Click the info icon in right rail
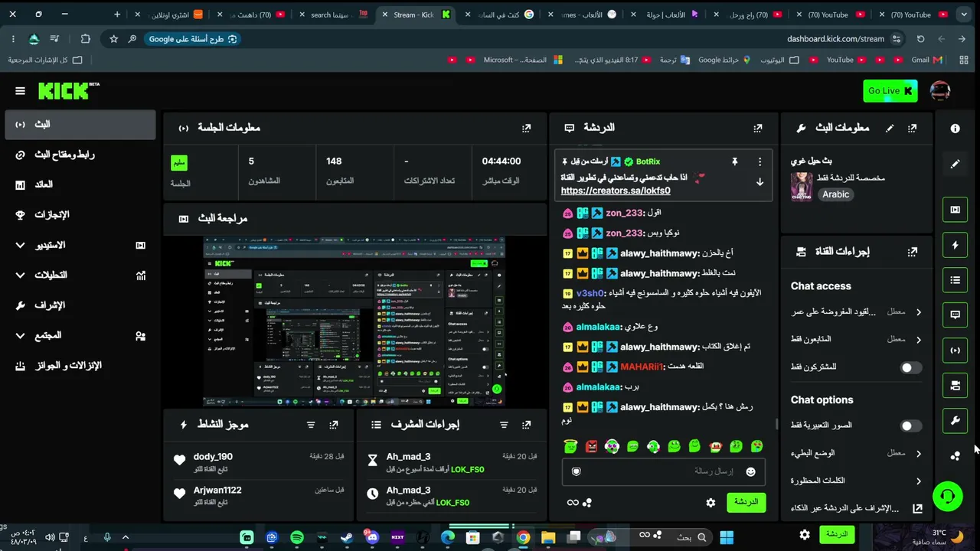The image size is (980, 551). (955, 129)
